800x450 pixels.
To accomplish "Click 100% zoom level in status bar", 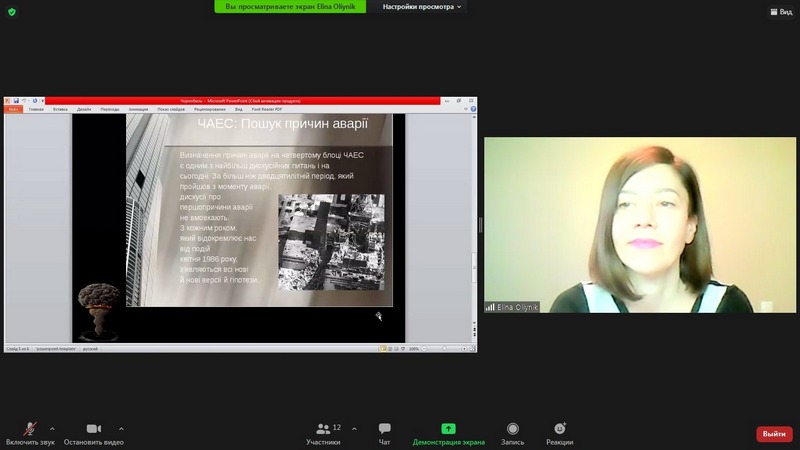I will (414, 349).
